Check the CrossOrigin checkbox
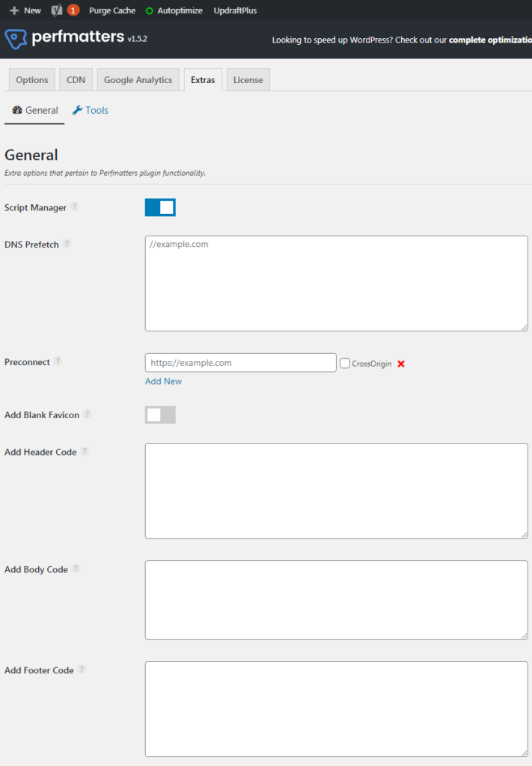This screenshot has height=766, width=532. click(344, 363)
